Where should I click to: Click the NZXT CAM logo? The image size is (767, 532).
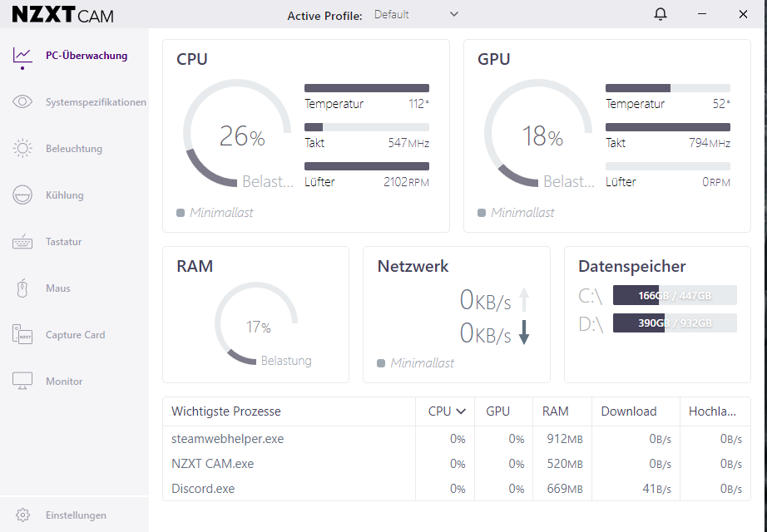pos(62,15)
